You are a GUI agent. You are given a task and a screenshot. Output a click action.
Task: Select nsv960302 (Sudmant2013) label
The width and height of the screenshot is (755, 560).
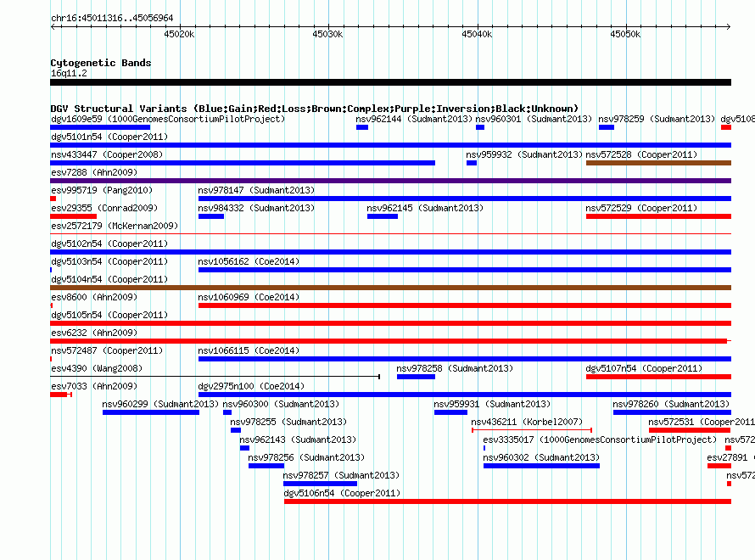pos(541,457)
